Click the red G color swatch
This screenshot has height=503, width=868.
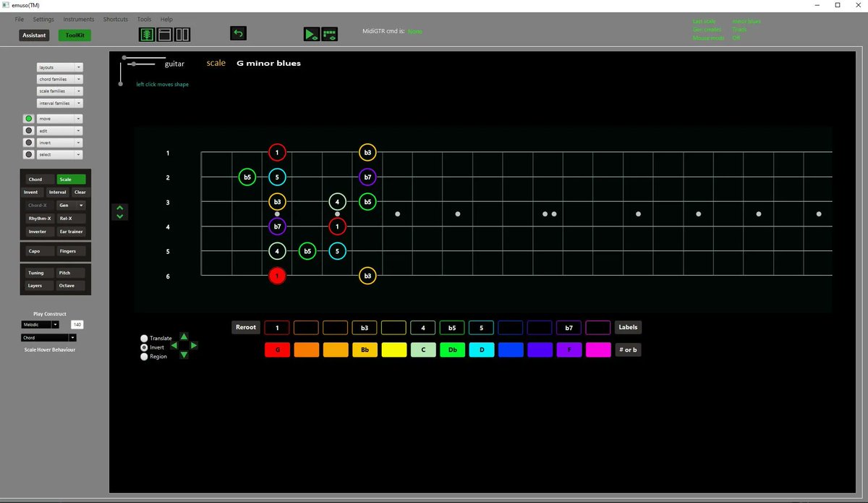pos(277,350)
